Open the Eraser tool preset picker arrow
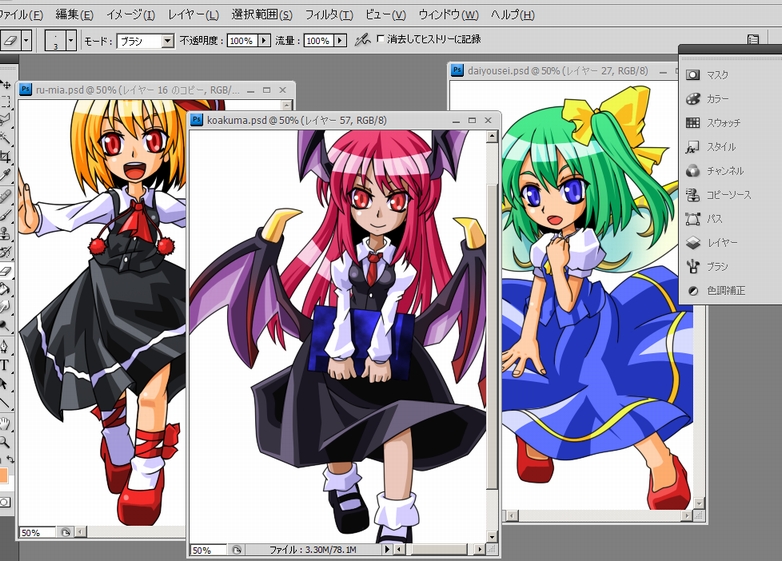The width and height of the screenshot is (782, 561). [26, 40]
